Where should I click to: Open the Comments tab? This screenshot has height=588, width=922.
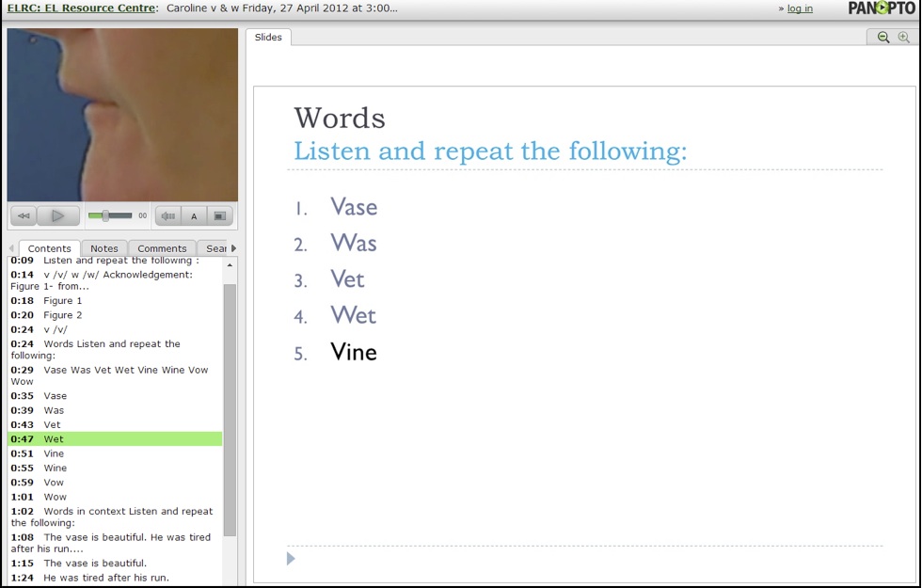162,247
